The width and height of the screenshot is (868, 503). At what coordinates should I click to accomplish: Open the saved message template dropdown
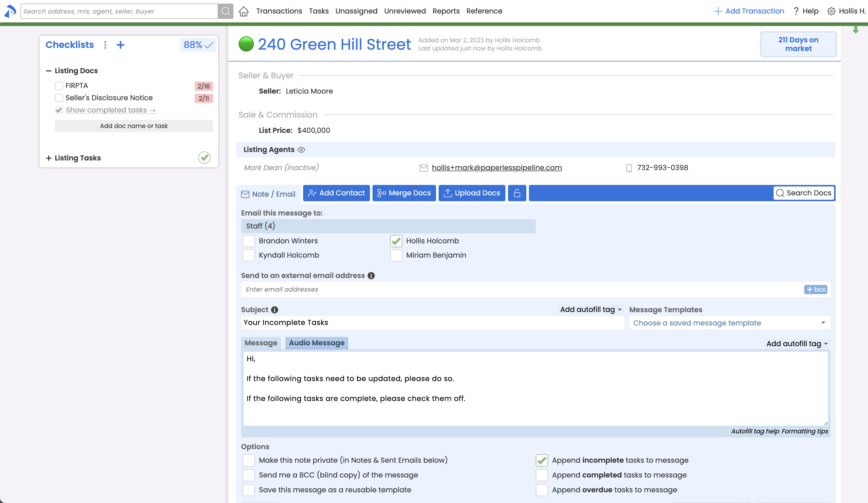coord(729,323)
